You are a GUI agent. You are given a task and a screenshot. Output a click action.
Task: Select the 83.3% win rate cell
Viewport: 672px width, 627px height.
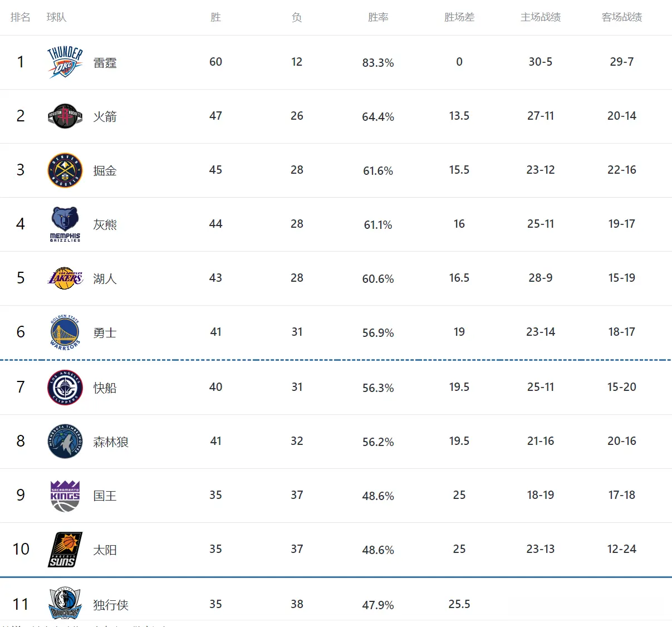(378, 63)
